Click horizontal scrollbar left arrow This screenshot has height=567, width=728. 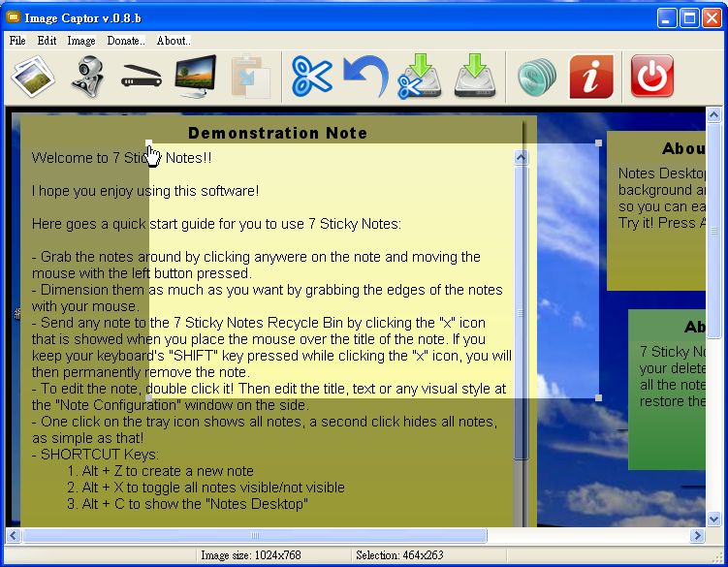(13, 535)
